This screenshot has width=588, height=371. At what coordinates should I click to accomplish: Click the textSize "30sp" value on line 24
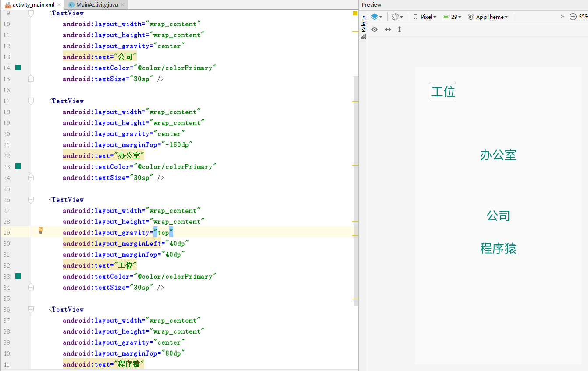point(142,178)
